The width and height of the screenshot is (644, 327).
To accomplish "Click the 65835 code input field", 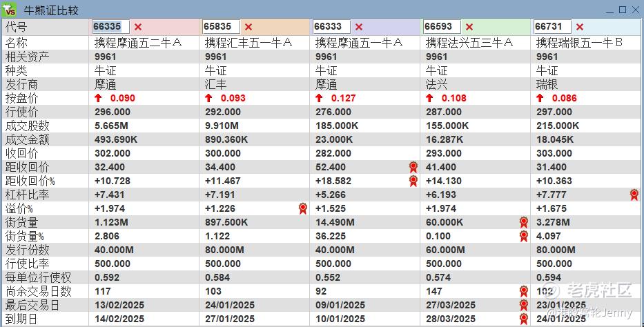I will point(221,27).
